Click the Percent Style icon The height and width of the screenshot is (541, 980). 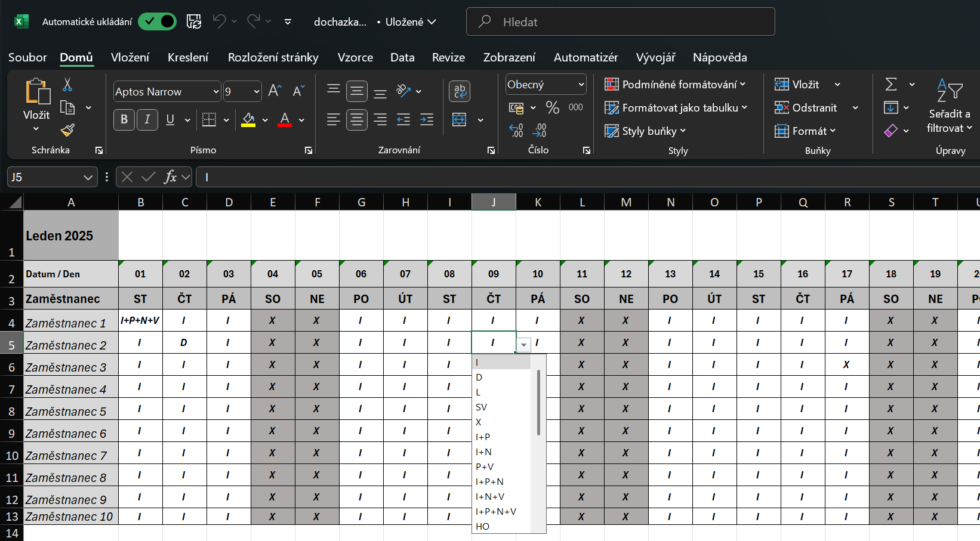[x=553, y=107]
